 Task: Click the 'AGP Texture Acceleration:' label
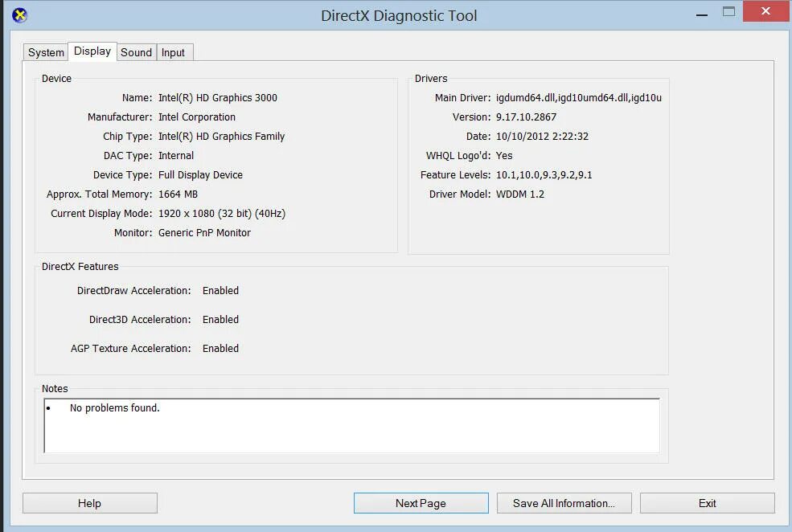click(x=131, y=348)
